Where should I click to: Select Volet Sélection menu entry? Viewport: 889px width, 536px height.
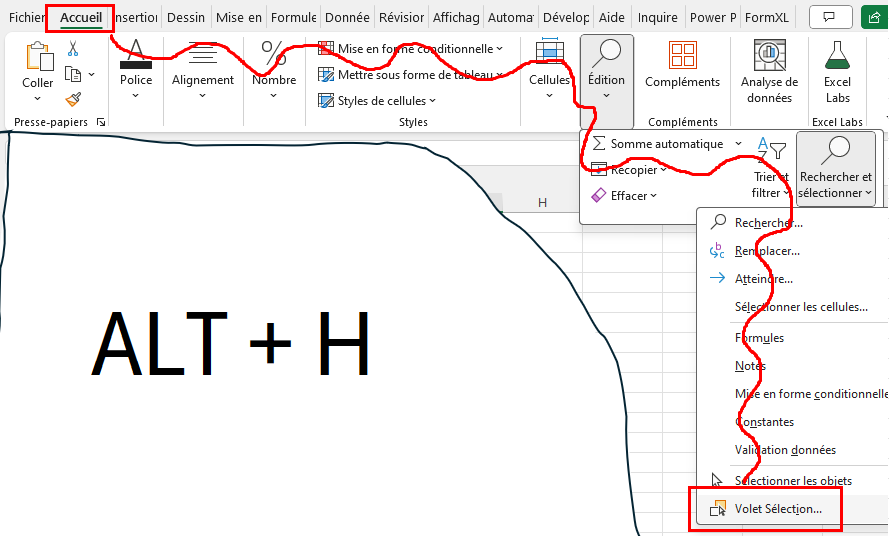[777, 509]
